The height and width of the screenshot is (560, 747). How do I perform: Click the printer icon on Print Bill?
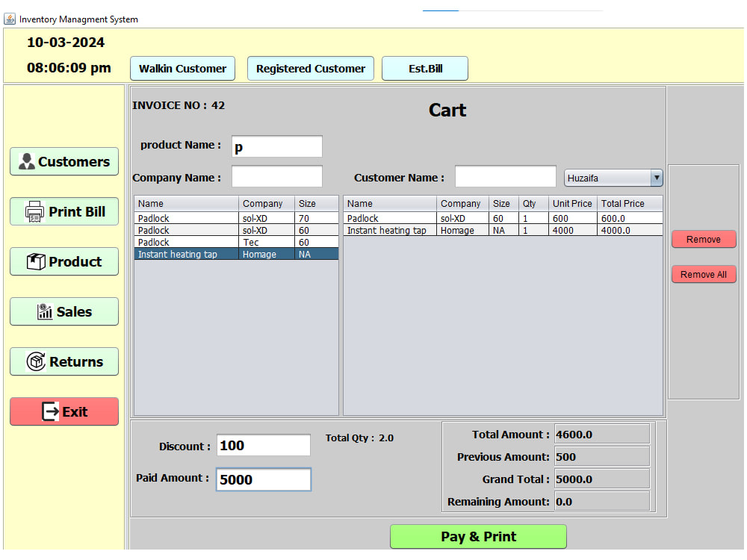35,211
